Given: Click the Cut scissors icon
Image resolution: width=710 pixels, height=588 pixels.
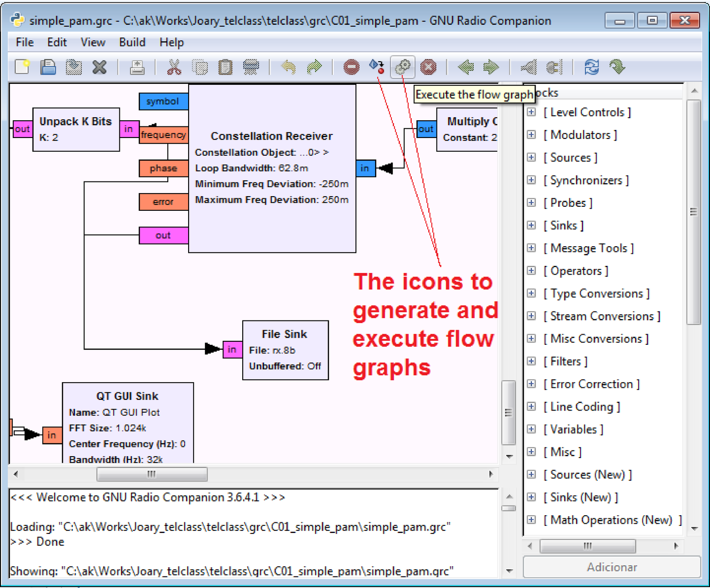Looking at the screenshot, I should (x=174, y=67).
